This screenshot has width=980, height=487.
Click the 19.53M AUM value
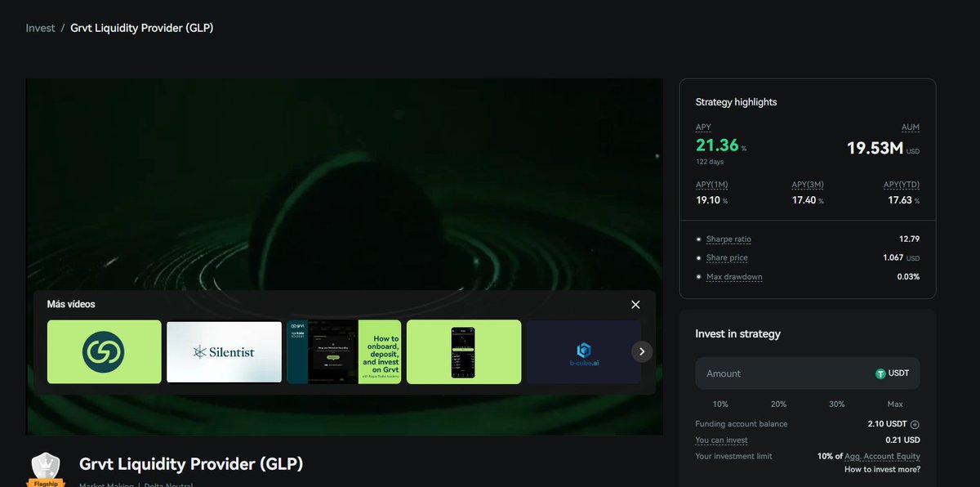click(875, 148)
